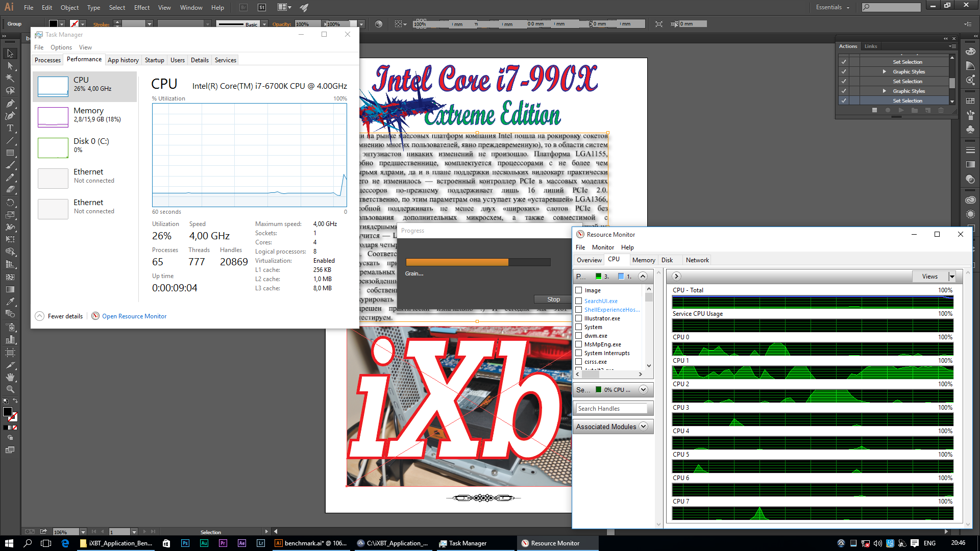Select the Pen tool
The width and height of the screenshot is (980, 551).
[x=10, y=103]
